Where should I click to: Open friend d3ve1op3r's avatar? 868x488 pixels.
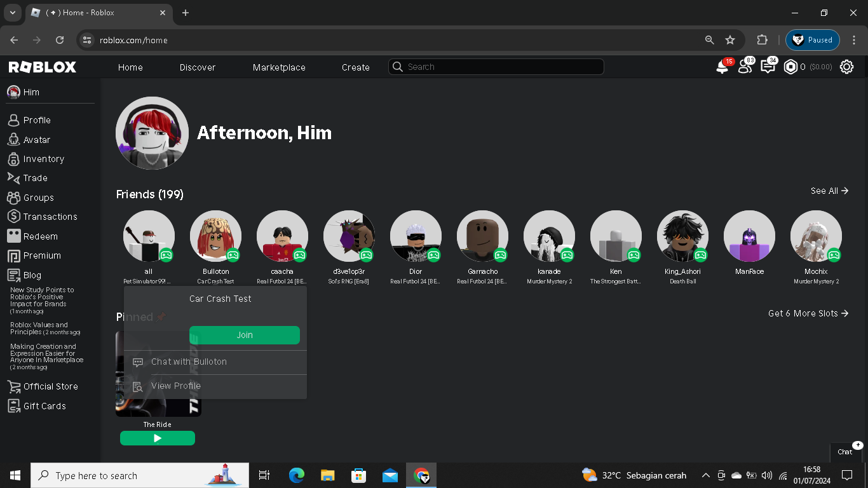point(349,236)
